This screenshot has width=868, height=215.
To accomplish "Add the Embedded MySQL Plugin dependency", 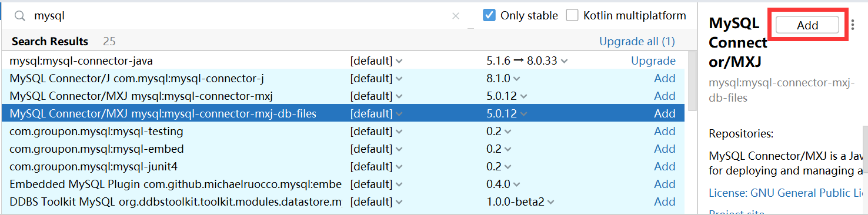I will 665,184.
